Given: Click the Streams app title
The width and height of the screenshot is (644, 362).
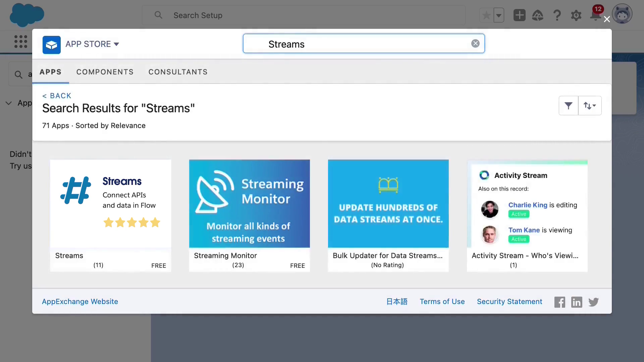Looking at the screenshot, I should [69, 255].
